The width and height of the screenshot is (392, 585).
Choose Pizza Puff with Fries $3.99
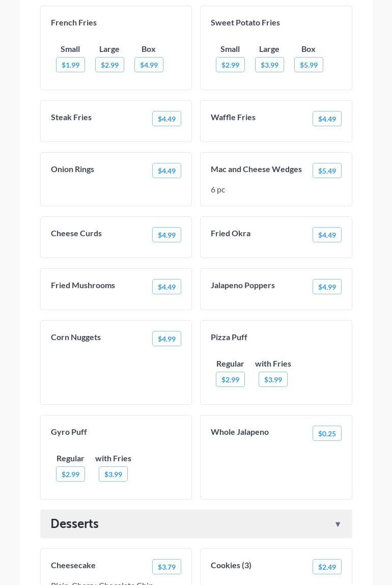[x=273, y=379]
